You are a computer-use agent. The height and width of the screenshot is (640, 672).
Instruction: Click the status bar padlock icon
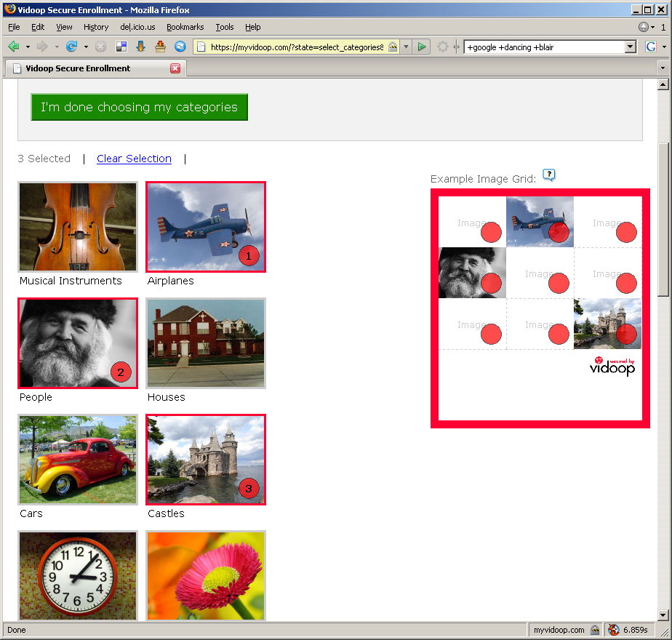pos(595,630)
